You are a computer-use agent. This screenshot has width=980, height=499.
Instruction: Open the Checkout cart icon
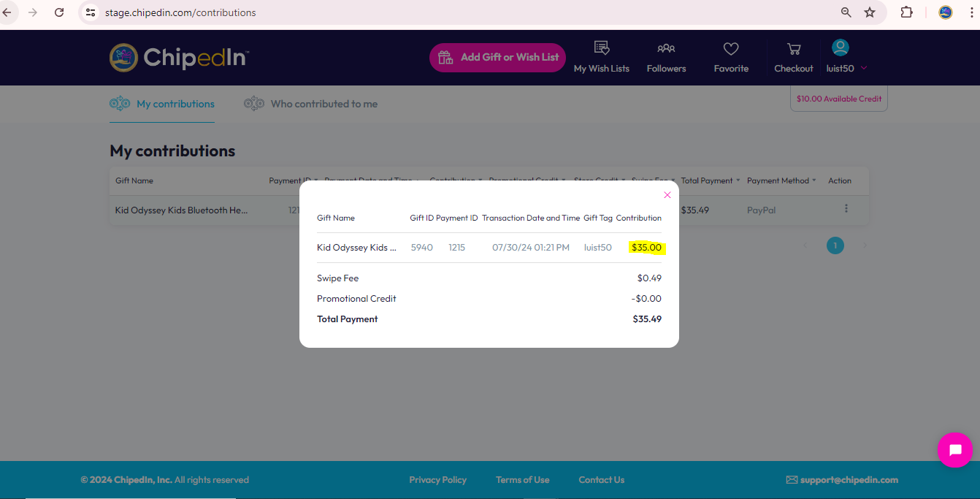point(794,49)
